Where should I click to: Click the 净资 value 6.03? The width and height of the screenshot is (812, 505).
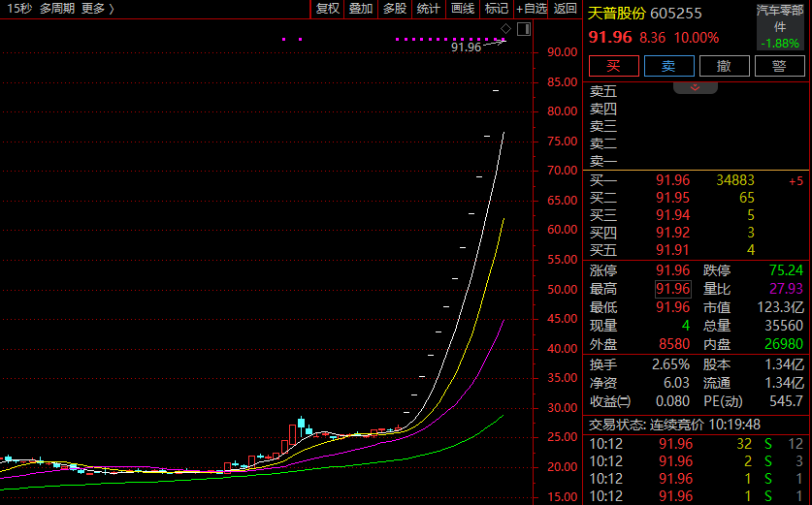pos(676,384)
